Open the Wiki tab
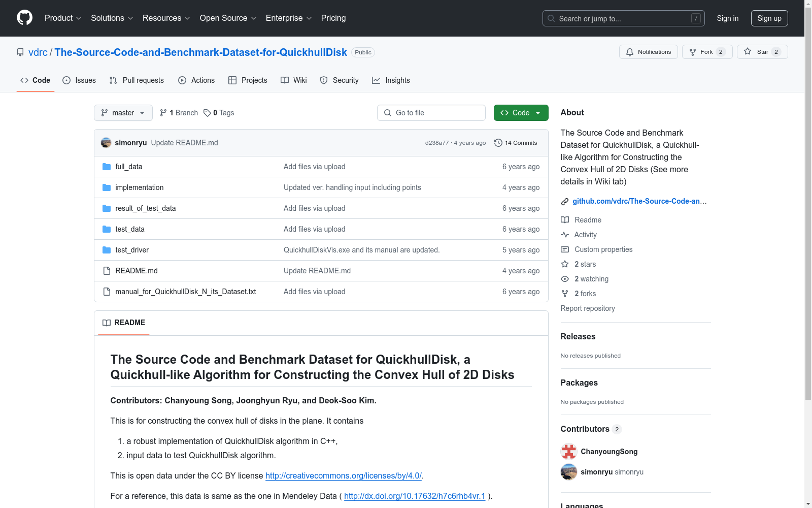 (294, 80)
